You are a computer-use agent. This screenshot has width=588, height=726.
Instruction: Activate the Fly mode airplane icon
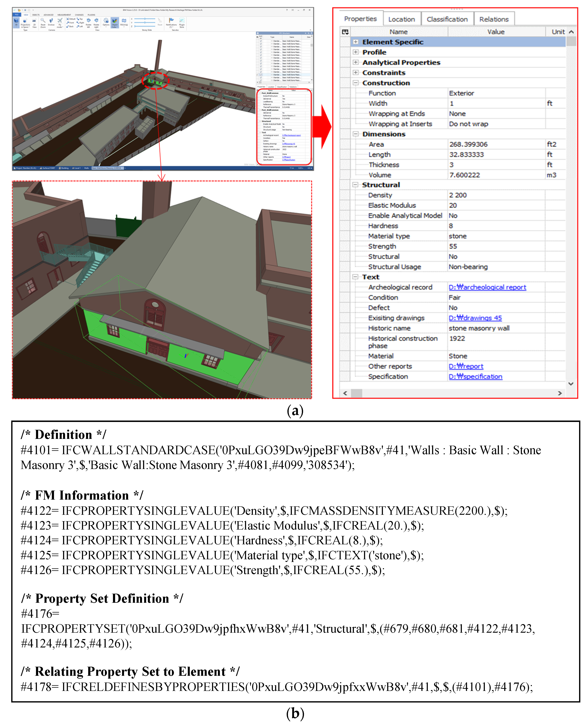pos(60,20)
